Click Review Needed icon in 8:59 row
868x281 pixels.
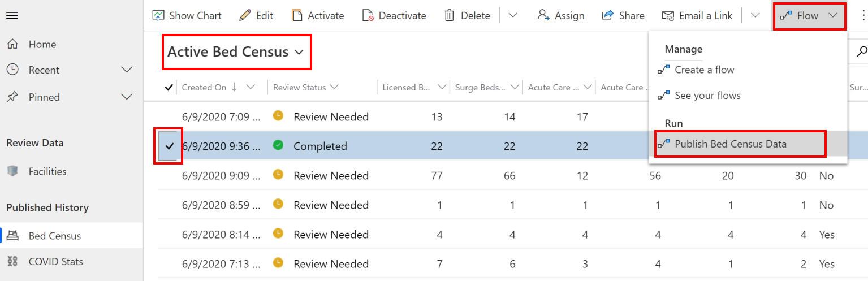[x=278, y=204]
